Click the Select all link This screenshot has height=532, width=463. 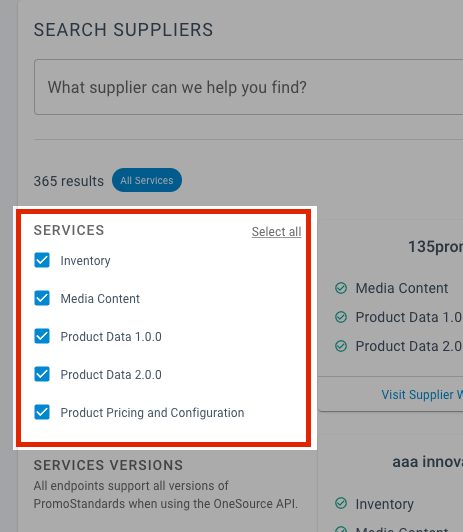point(276,232)
